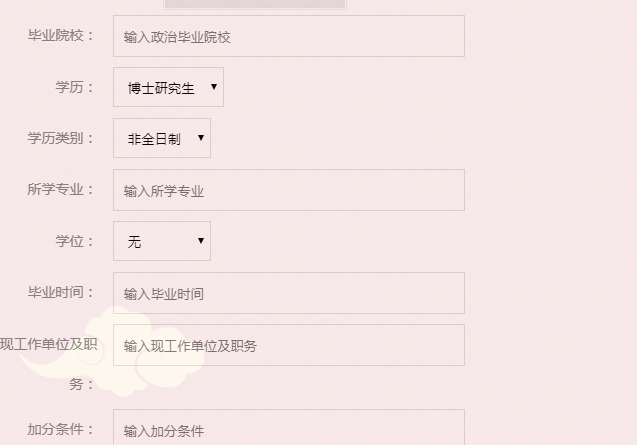The image size is (637, 445).
Task: Click the decorative cloud graphic
Action: coord(112,353)
